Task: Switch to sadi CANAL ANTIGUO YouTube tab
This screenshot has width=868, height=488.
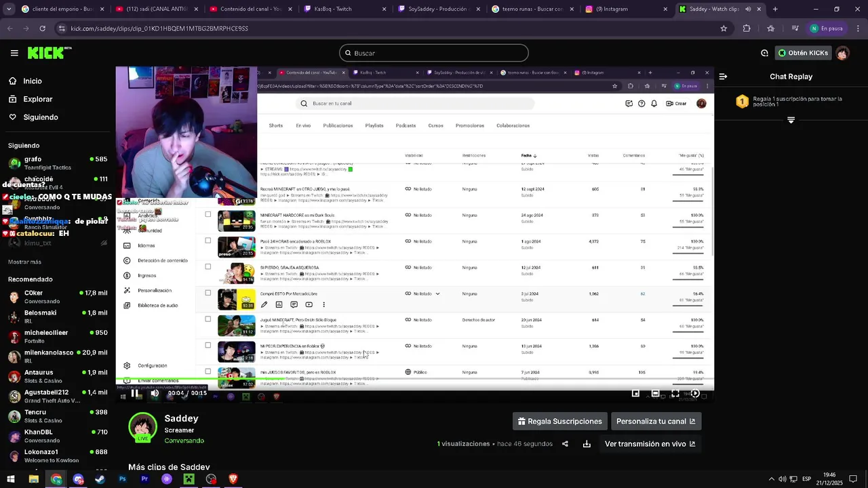Action: coord(155,9)
